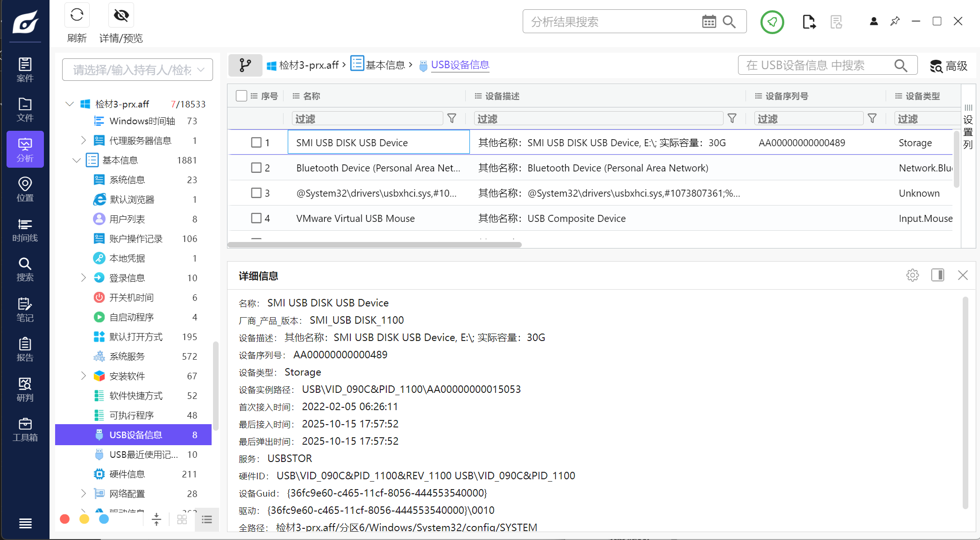Image resolution: width=980 pixels, height=540 pixels.
Task: Click the 高级 advanced search button
Action: click(949, 66)
